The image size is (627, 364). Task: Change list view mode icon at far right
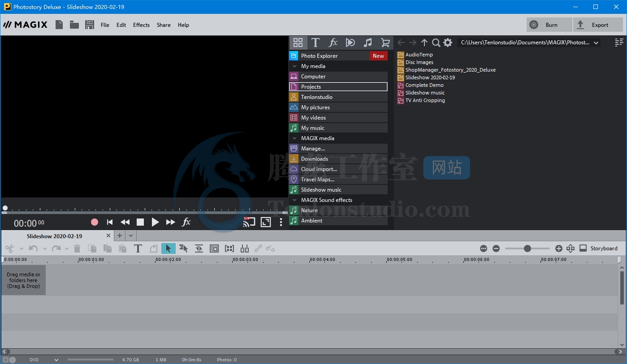(619, 43)
